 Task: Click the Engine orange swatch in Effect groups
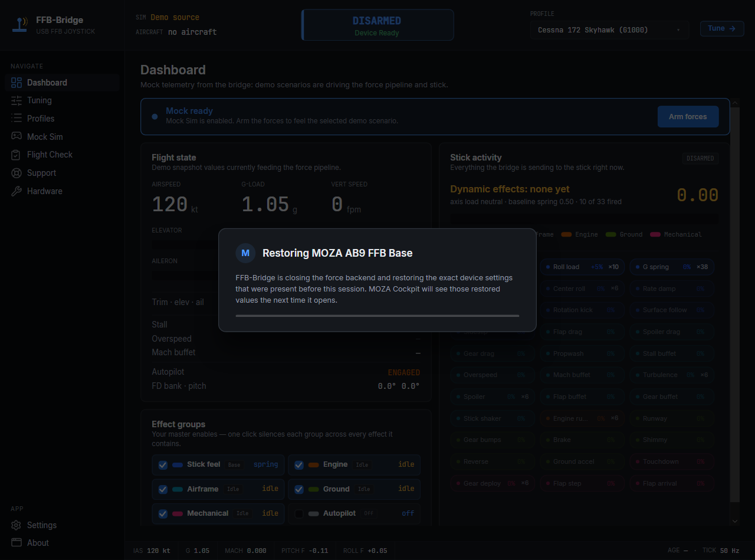click(x=313, y=465)
